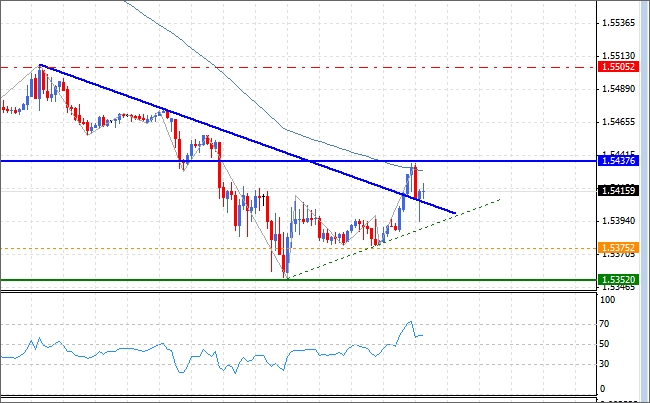Select the thick blue descending trendline
This screenshot has width=650, height=403.
(x=249, y=139)
